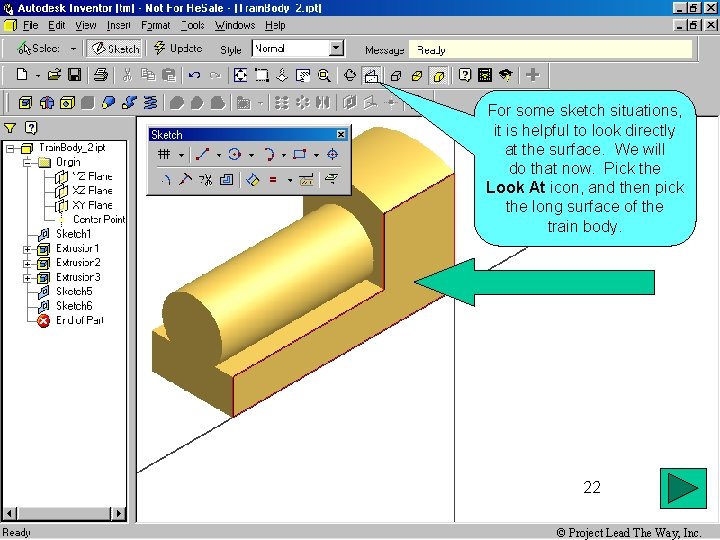Select the Extrude feature icon

pos(26,102)
